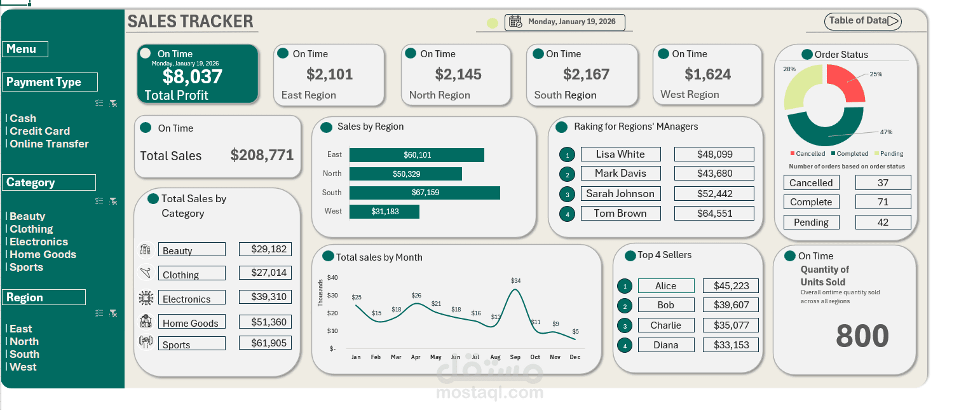
Task: Click the yellow-green dot beside the date box
Action: pos(493,23)
